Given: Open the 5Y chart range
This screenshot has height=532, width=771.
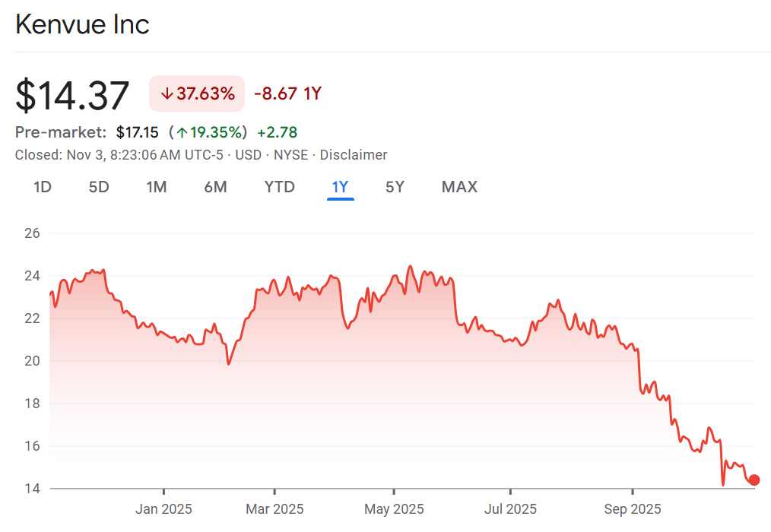Looking at the screenshot, I should 395,187.
